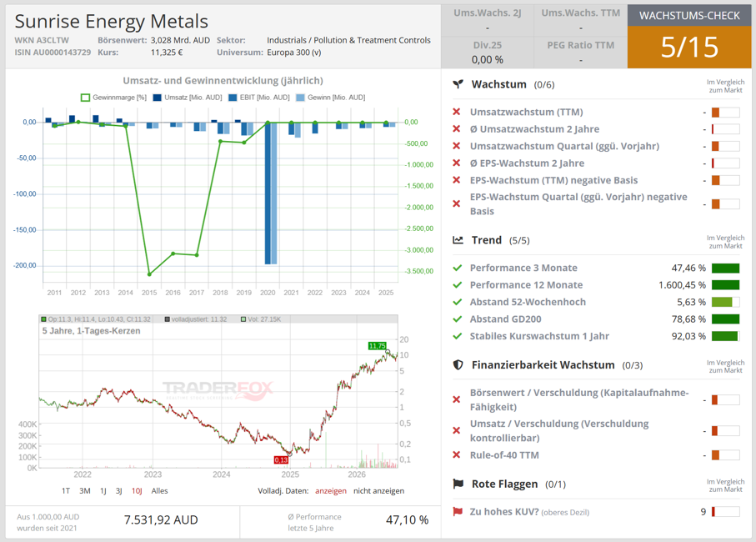Click the green 11,75 price label
Screen dimensions: 756x542
tap(377, 346)
